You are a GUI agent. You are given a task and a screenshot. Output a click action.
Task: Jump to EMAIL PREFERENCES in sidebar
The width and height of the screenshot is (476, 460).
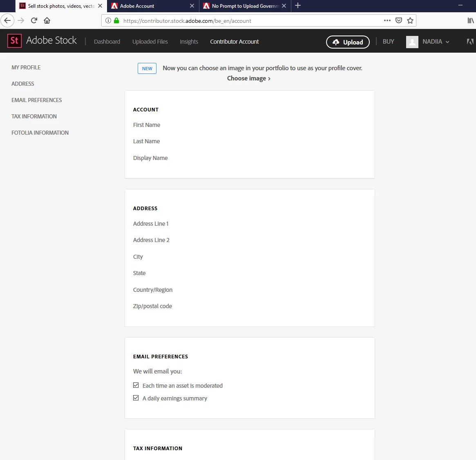point(36,100)
